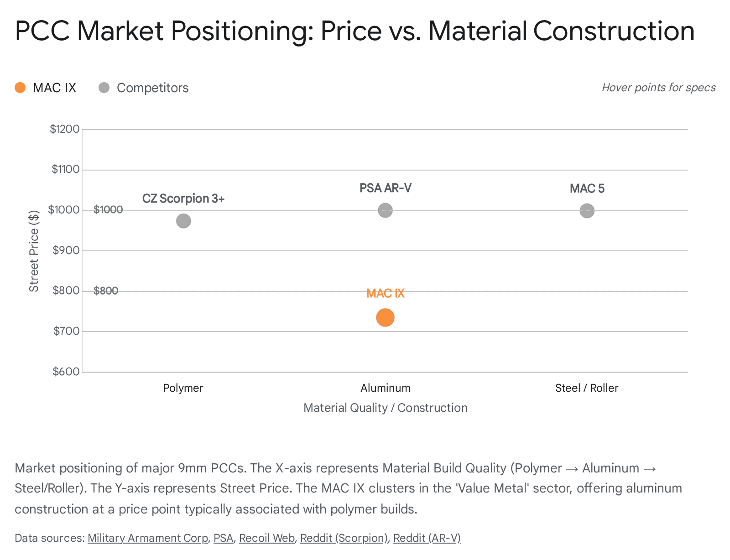Click the CZ Scorpion 3+ text label
This screenshot has height=560, width=730.
[x=183, y=199]
